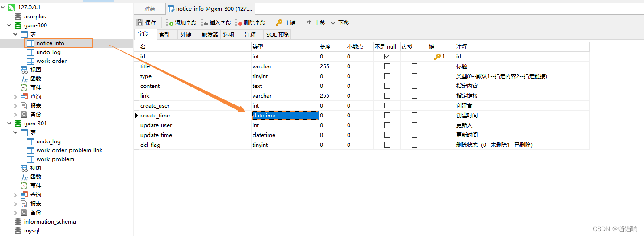
Task: Select the asurplus database icon
Action: 18,17
